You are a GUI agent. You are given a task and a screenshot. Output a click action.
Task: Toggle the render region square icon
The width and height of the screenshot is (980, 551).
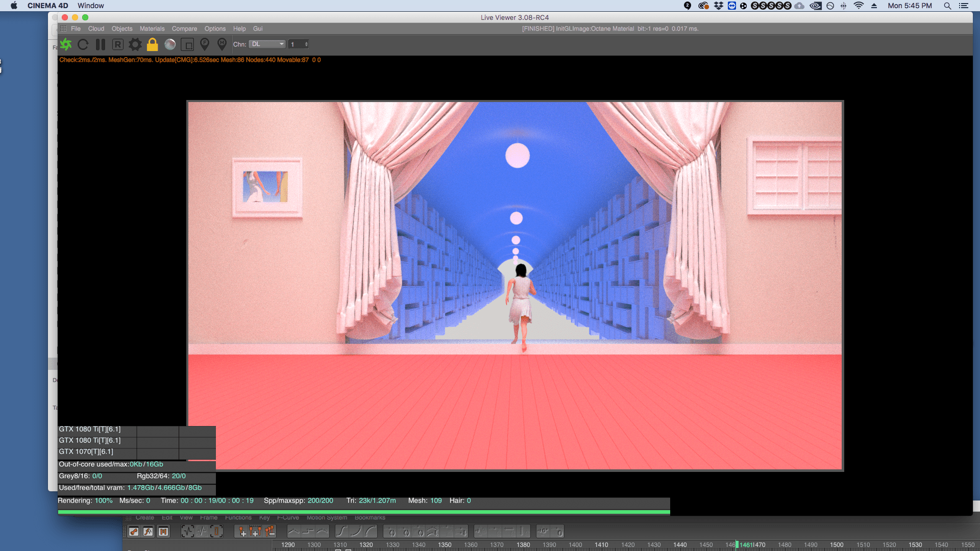[x=188, y=45]
